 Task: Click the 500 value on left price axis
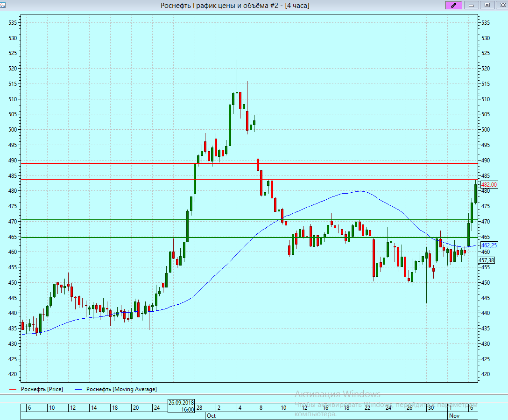tap(13, 130)
